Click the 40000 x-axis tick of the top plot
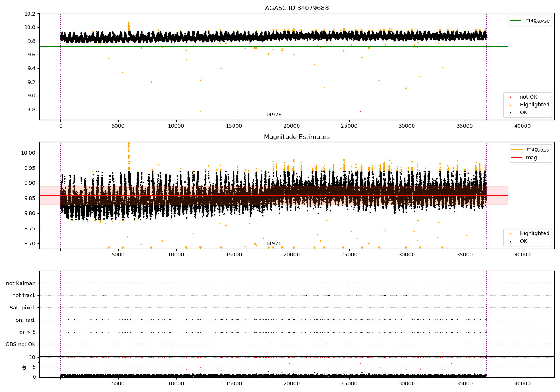 (x=522, y=126)
